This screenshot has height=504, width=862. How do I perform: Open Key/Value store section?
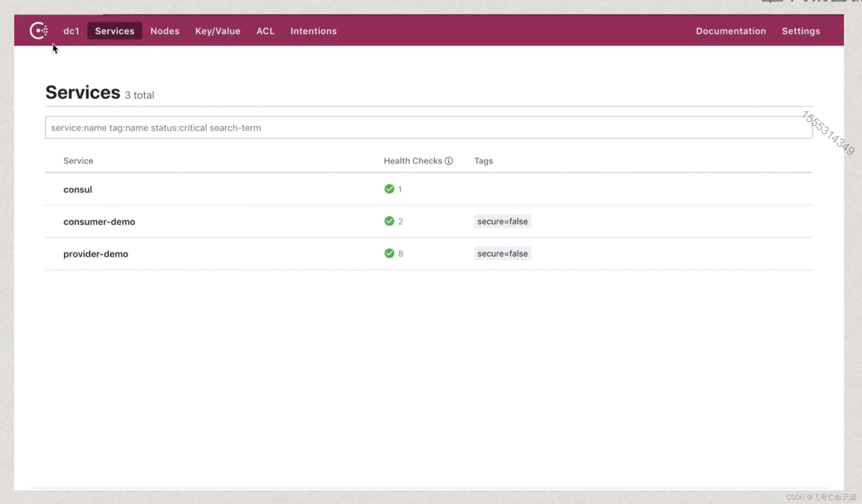click(x=217, y=31)
